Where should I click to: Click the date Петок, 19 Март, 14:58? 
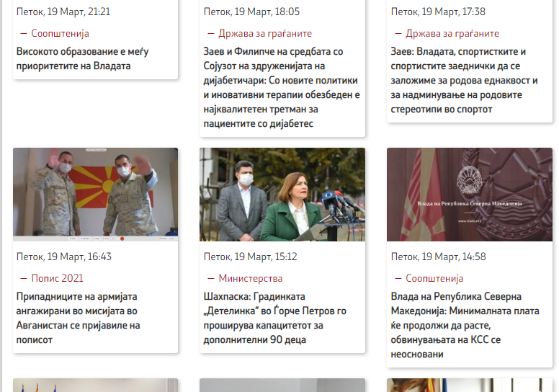[438, 257]
